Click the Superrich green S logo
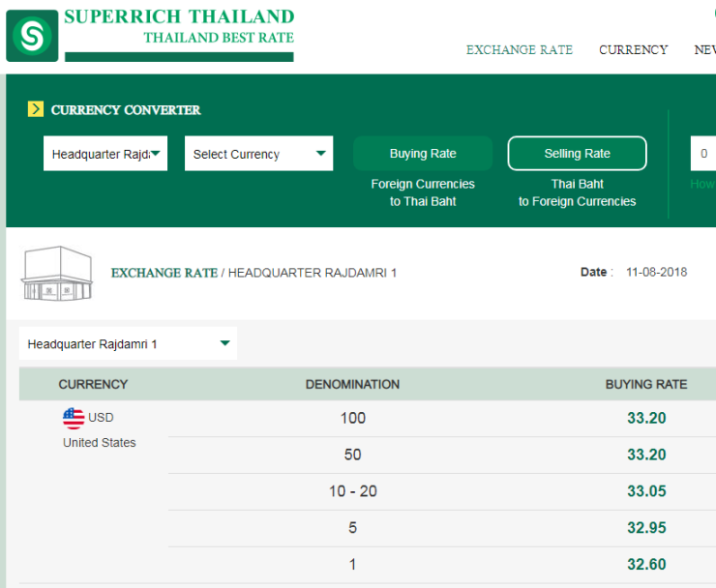The height and width of the screenshot is (588, 716). [x=32, y=36]
